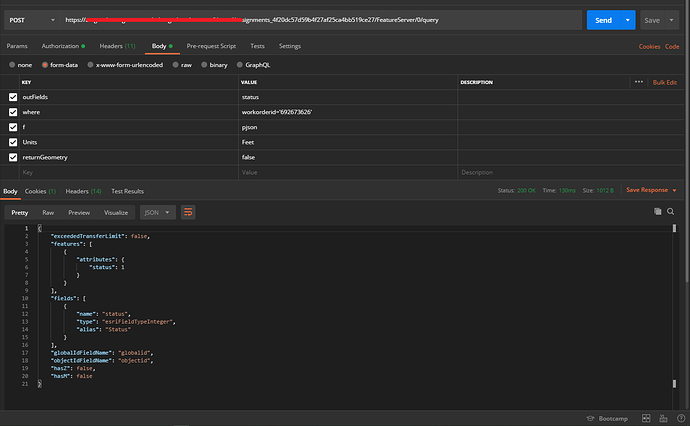690x426 pixels.
Task: Switch to the request Body tab
Action: click(x=162, y=46)
